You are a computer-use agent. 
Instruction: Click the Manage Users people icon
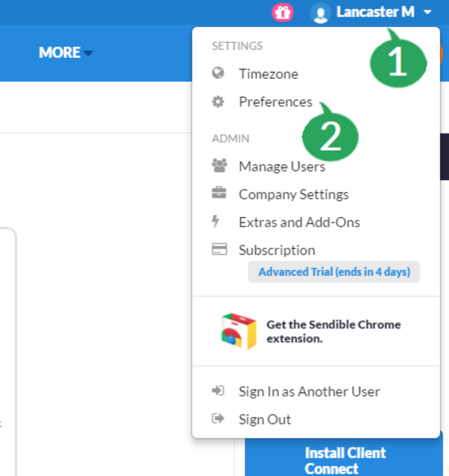(219, 166)
